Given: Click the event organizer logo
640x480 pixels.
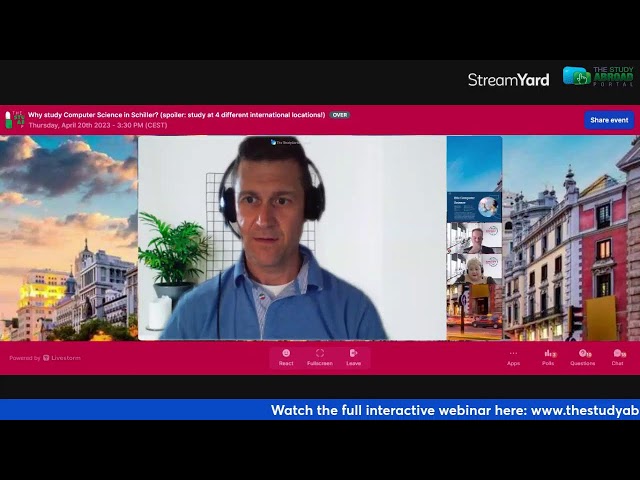Looking at the screenshot, I should coord(14,120).
